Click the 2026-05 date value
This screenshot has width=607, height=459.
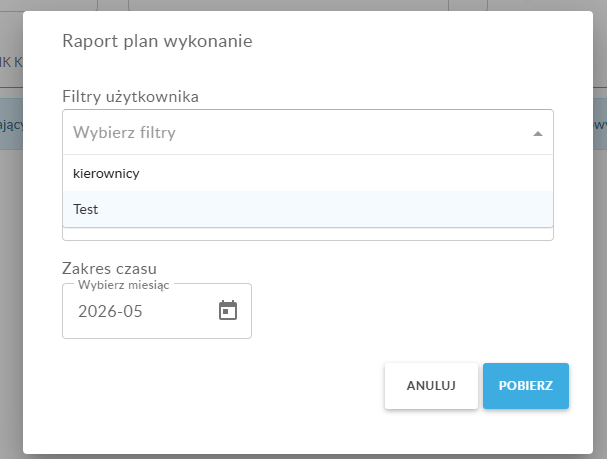click(x=110, y=311)
